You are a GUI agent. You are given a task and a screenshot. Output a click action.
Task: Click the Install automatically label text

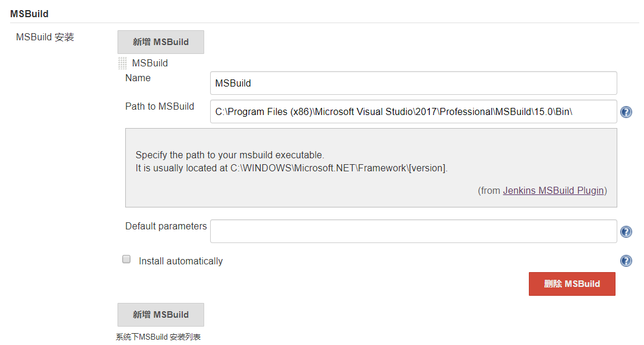coord(180,261)
